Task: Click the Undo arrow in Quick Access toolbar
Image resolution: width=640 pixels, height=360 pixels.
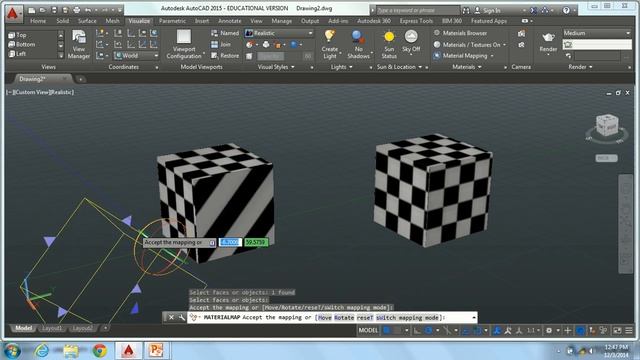Action: (x=88, y=10)
